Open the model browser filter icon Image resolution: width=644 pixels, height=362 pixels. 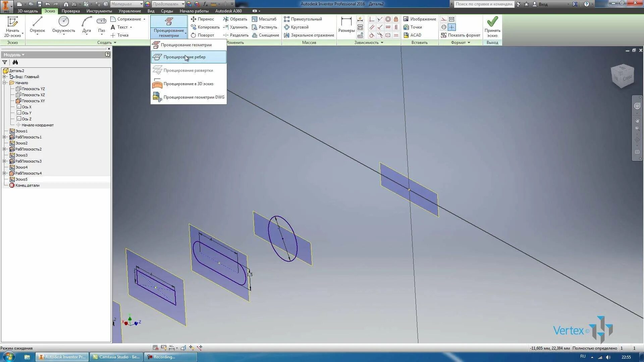point(5,62)
